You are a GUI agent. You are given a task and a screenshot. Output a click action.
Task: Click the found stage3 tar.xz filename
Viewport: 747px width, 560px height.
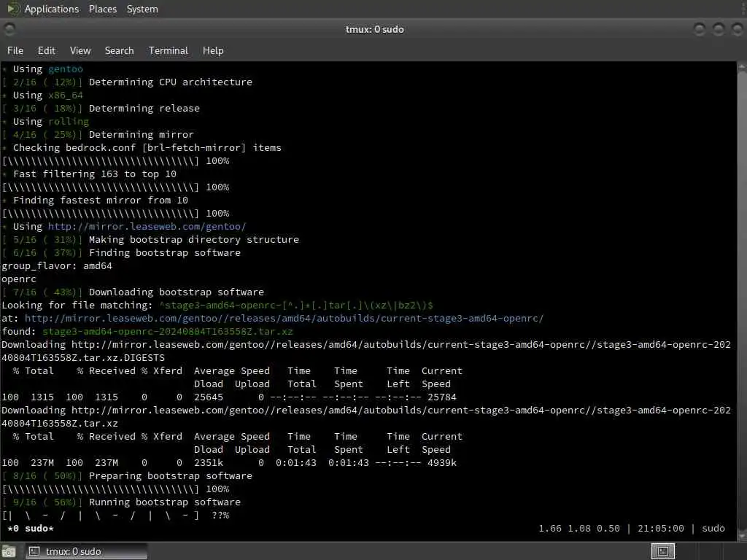pos(168,332)
